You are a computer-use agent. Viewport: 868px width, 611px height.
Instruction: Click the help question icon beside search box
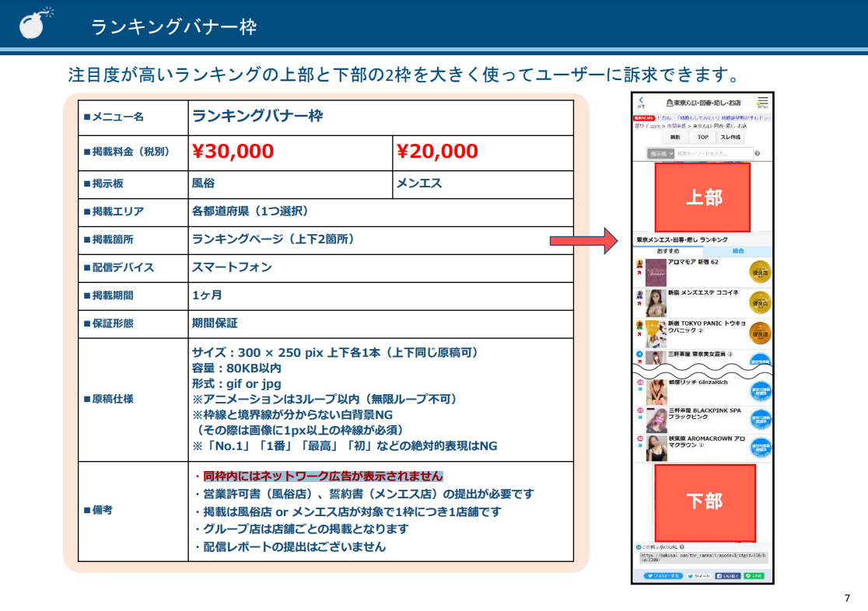[758, 153]
